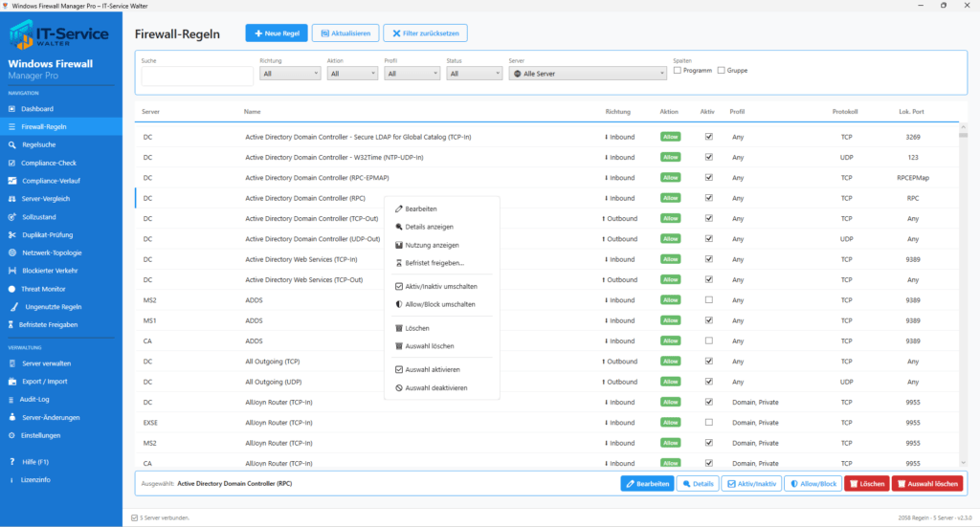Choose Details anzeigen from context menu
Image resolution: width=980 pixels, height=527 pixels.
click(x=442, y=228)
